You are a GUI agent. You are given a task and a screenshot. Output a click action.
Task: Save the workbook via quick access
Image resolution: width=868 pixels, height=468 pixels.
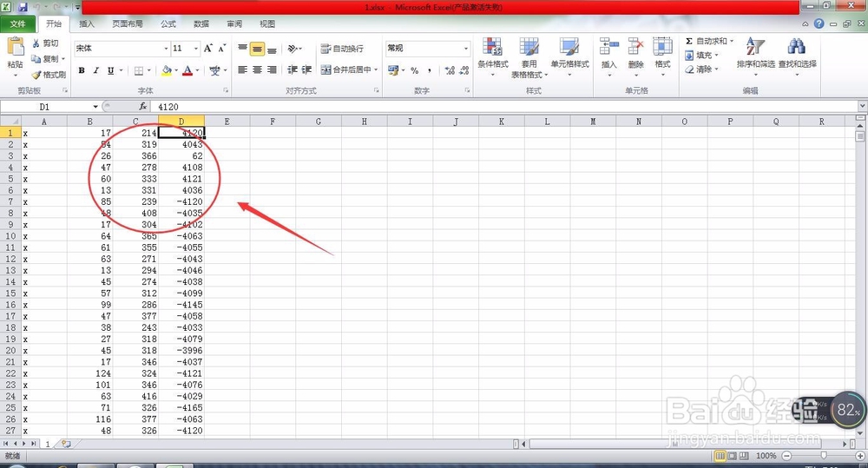[x=23, y=7]
